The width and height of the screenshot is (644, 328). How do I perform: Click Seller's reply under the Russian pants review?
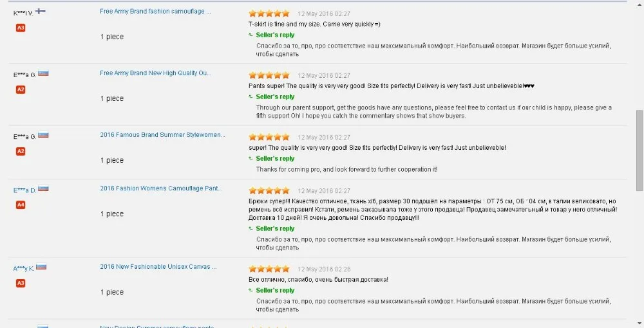coord(275,228)
